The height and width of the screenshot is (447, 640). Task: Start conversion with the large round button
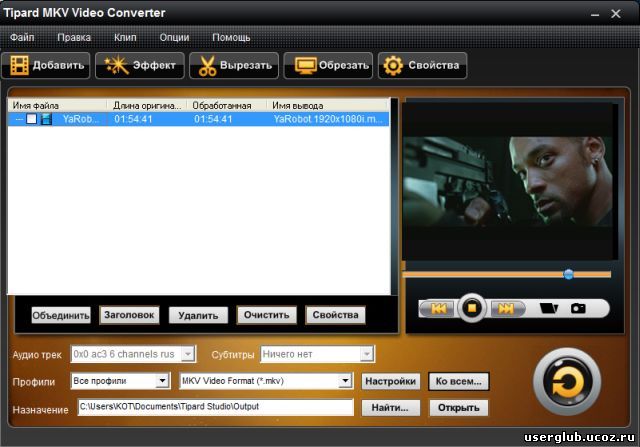(567, 382)
